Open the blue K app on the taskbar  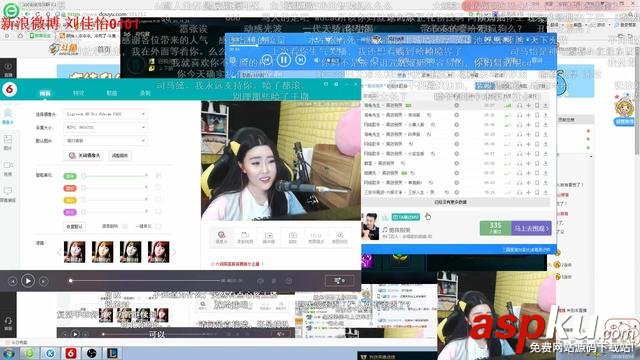50,353
